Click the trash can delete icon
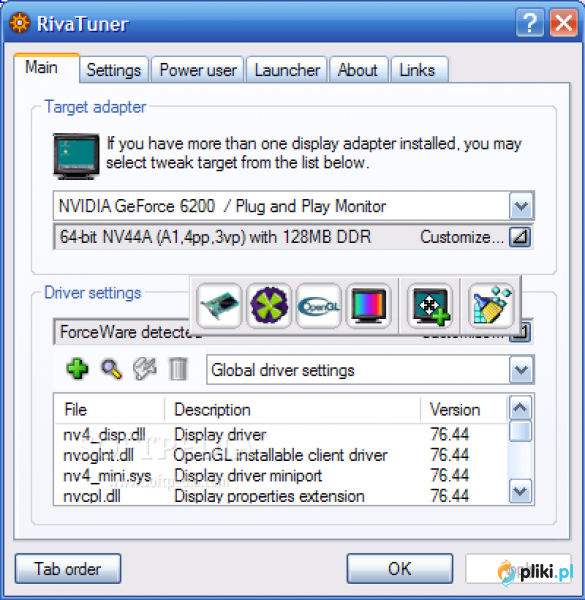Viewport: 585px width, 600px height. 178,369
